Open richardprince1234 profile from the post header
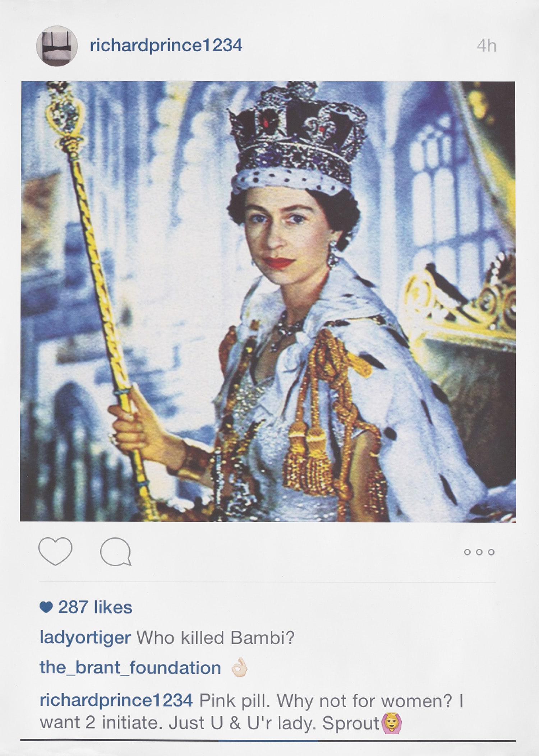This screenshot has height=756, width=539. 166,46
